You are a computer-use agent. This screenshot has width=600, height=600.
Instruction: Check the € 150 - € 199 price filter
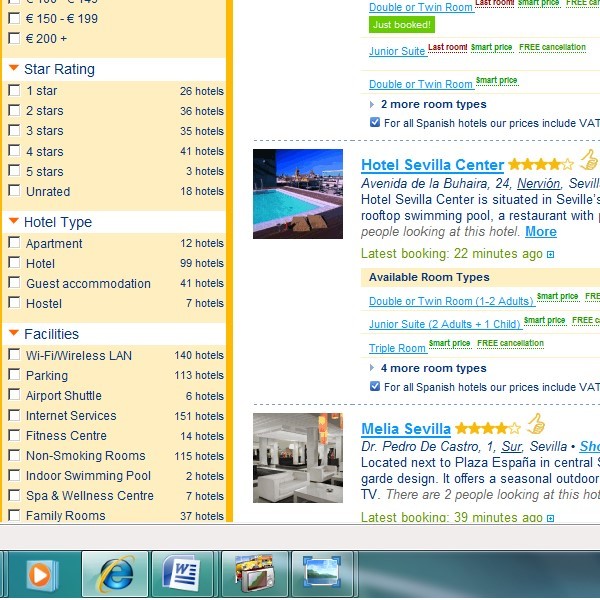pyautogui.click(x=14, y=18)
